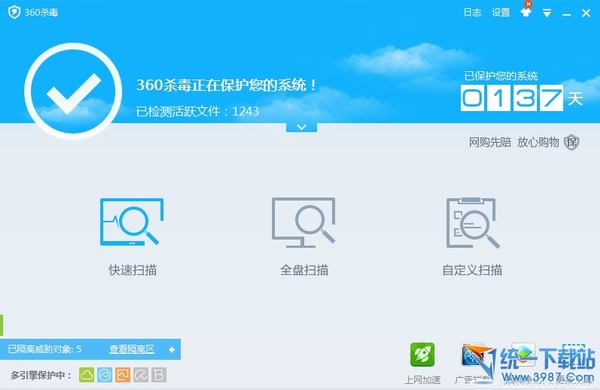Toggle the blue system repair engine
This screenshot has width=600, height=390.
click(104, 375)
